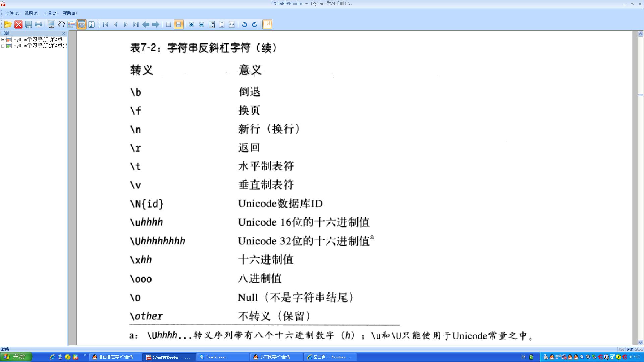Click the zoom percentage 100% control
Screen dimensions: 644x362
[211, 24]
